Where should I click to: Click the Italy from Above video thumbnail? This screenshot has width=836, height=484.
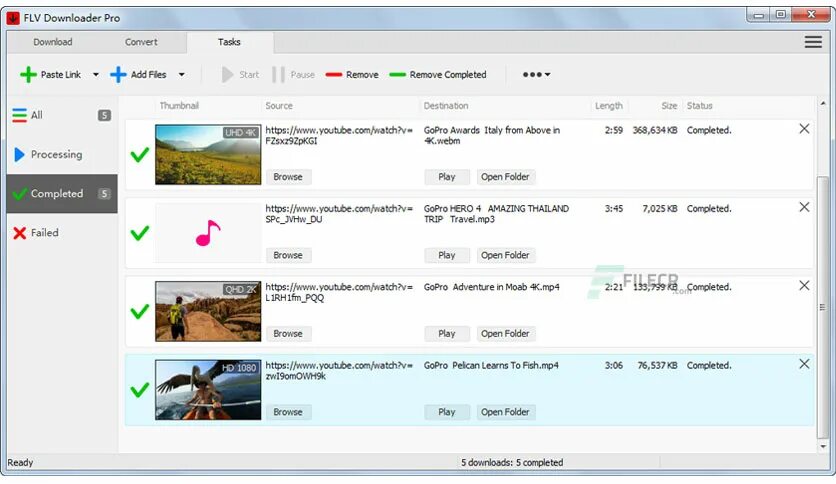(208, 155)
